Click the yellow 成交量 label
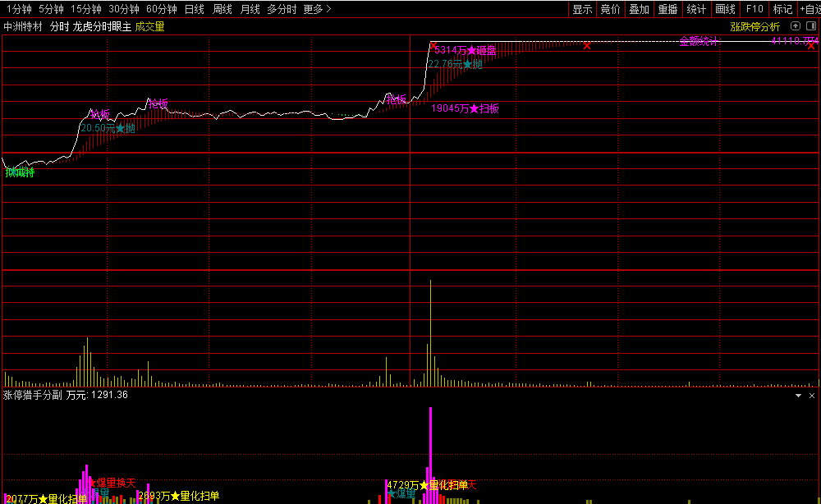821x504 pixels. pyautogui.click(x=149, y=27)
